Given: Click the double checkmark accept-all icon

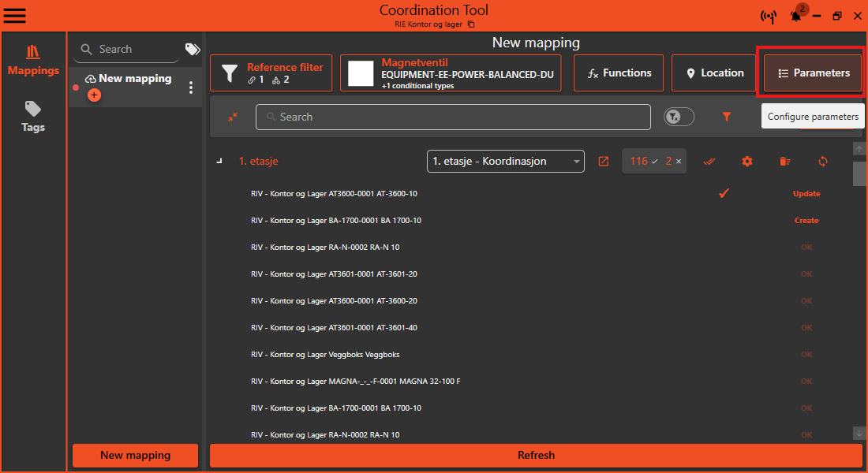Looking at the screenshot, I should click(x=709, y=161).
